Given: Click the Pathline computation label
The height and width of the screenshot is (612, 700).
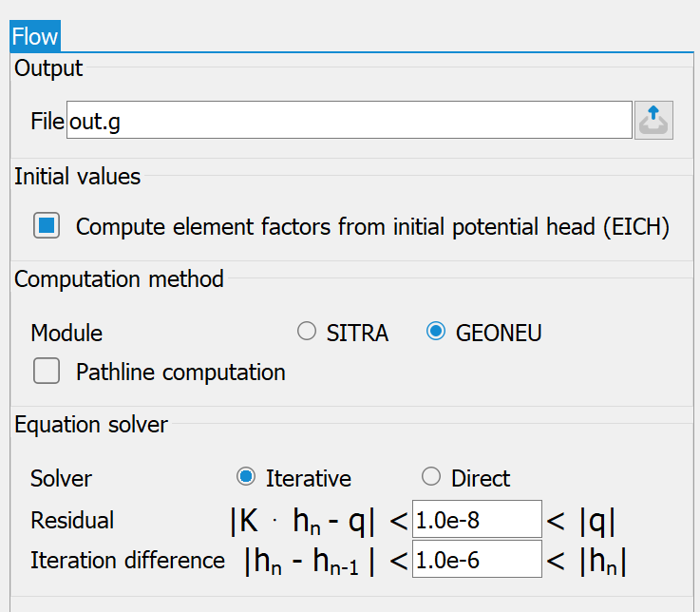Looking at the screenshot, I should 180,373.
